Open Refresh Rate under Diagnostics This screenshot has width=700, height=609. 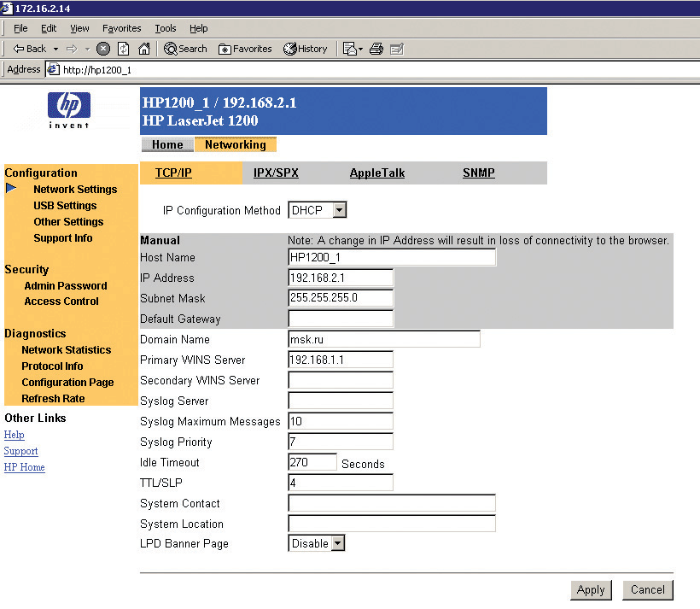pos(53,399)
